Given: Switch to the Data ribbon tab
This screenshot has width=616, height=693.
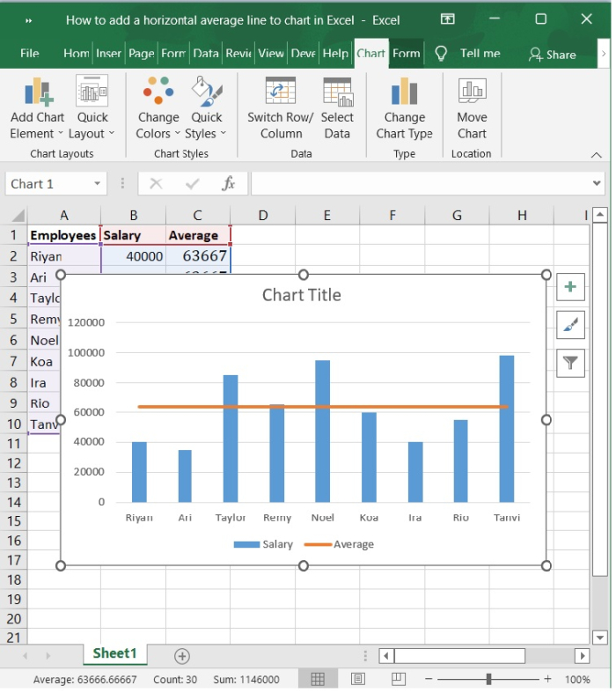Looking at the screenshot, I should pyautogui.click(x=206, y=54).
